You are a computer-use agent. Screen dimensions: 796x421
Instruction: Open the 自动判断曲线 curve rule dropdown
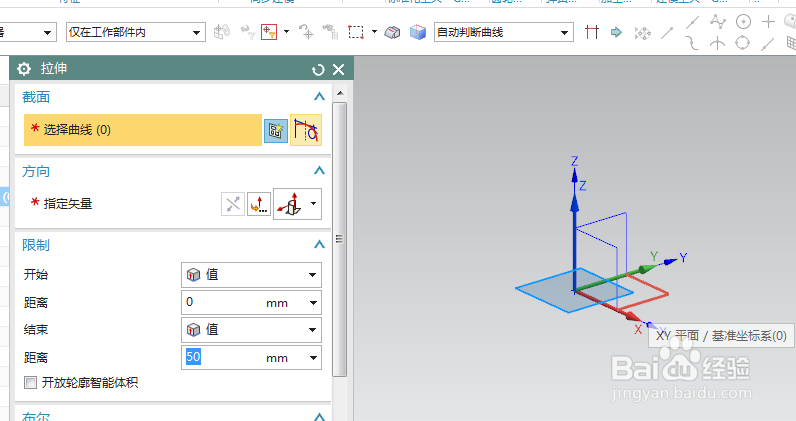504,33
